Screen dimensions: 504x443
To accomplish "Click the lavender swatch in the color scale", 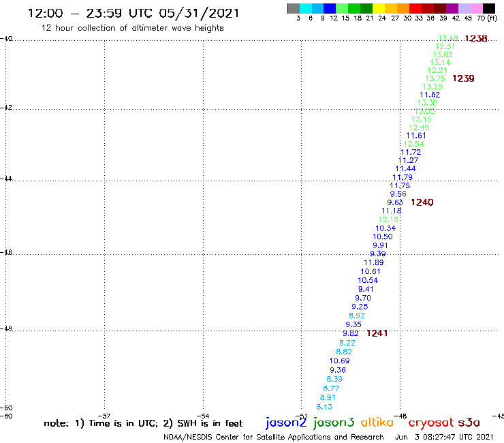I will coord(464,9).
